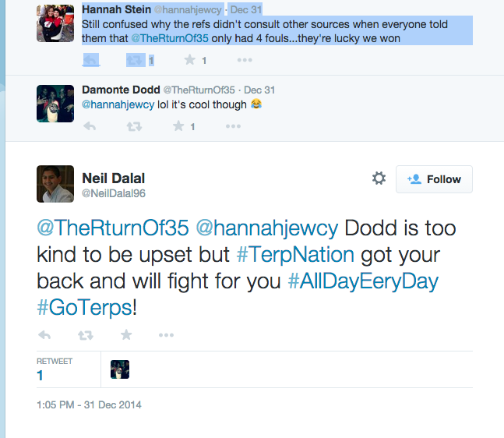This screenshot has width=504, height=438.
Task: View Hannah Stein's profile picture
Action: pyautogui.click(x=55, y=29)
